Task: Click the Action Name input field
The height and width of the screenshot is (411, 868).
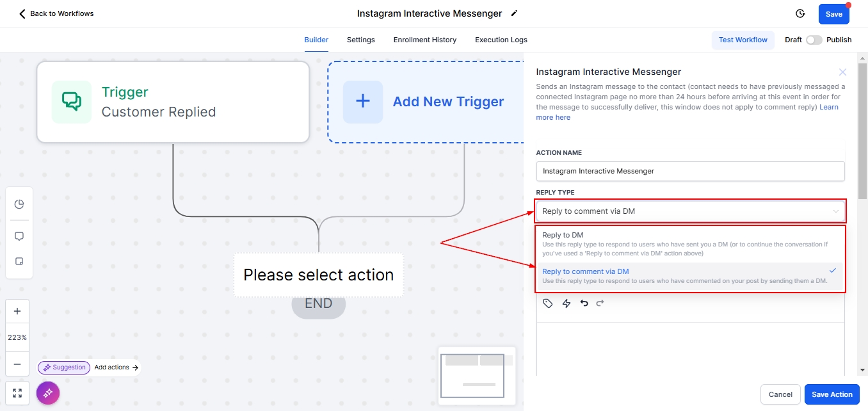Action: pyautogui.click(x=690, y=171)
